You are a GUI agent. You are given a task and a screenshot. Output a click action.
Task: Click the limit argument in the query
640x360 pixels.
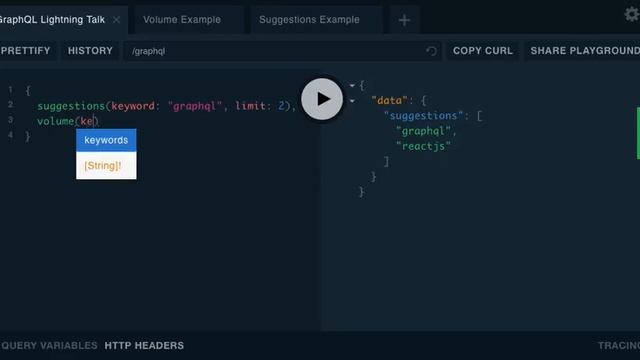250,106
